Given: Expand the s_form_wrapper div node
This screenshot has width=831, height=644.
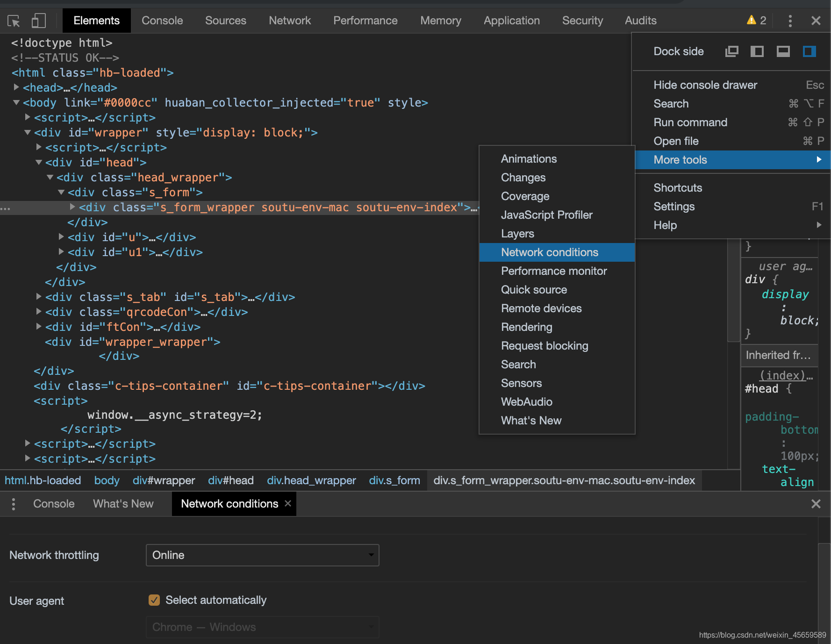Looking at the screenshot, I should tap(72, 207).
